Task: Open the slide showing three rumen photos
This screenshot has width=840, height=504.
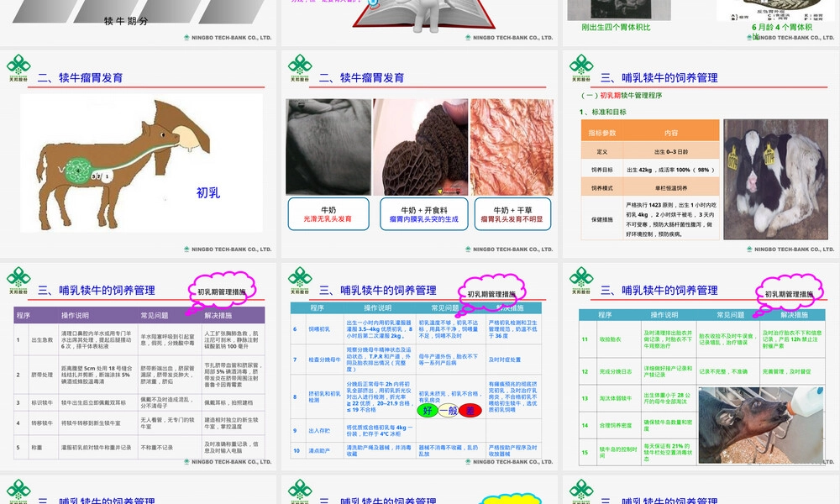Action: tap(419, 154)
